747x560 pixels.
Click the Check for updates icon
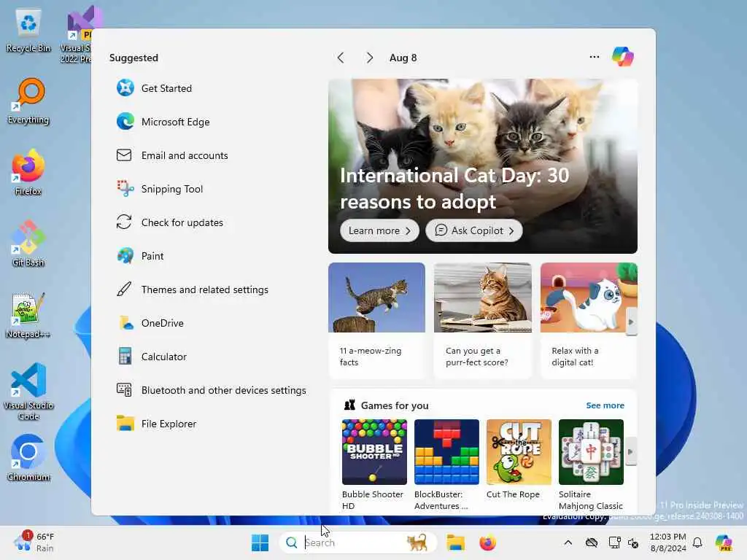[x=124, y=222]
